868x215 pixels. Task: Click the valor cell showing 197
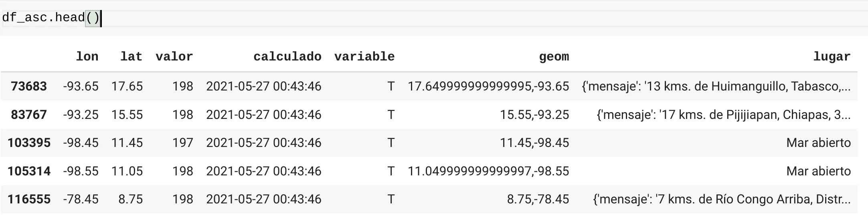coord(183,143)
